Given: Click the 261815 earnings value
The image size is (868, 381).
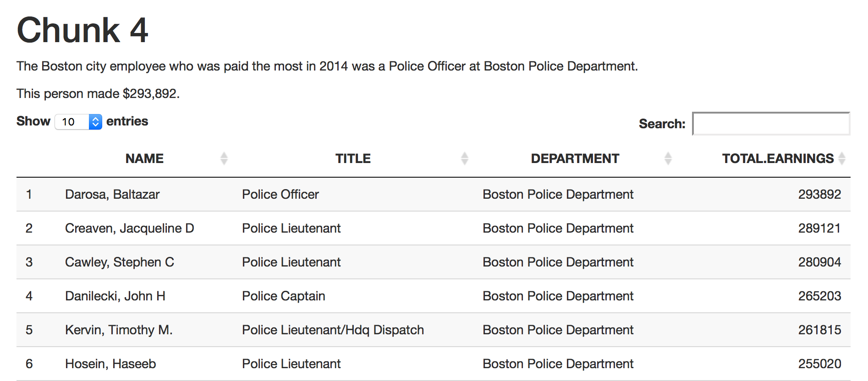Looking at the screenshot, I should tap(819, 330).
